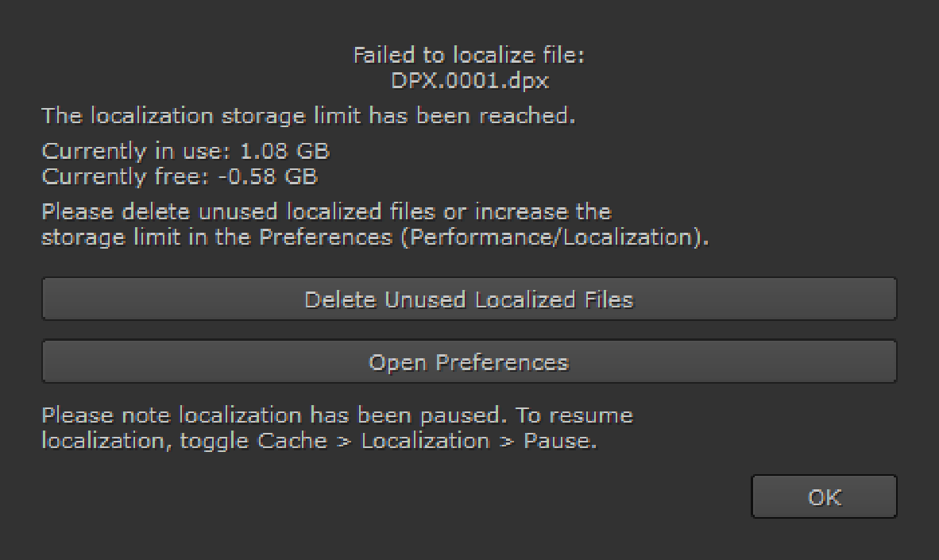
Task: Open Preferences from the dialog
Action: click(469, 363)
